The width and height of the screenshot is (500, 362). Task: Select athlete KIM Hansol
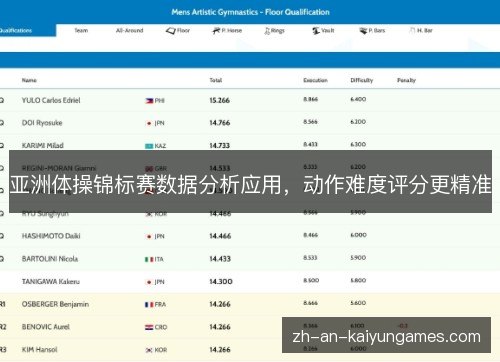tap(39, 349)
